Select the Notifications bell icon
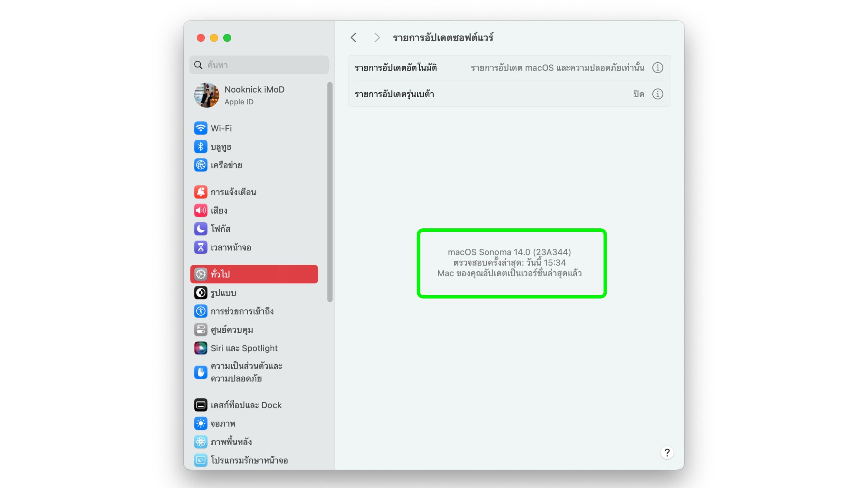 (200, 192)
